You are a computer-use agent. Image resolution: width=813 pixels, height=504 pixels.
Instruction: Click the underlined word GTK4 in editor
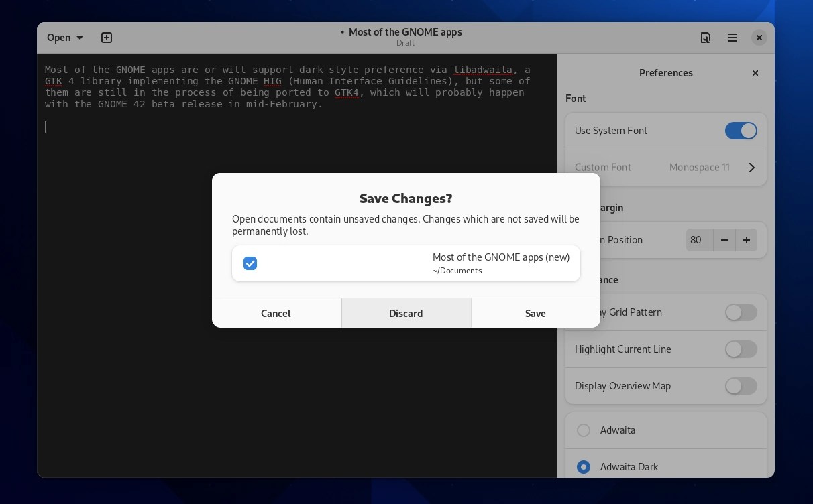coord(347,92)
